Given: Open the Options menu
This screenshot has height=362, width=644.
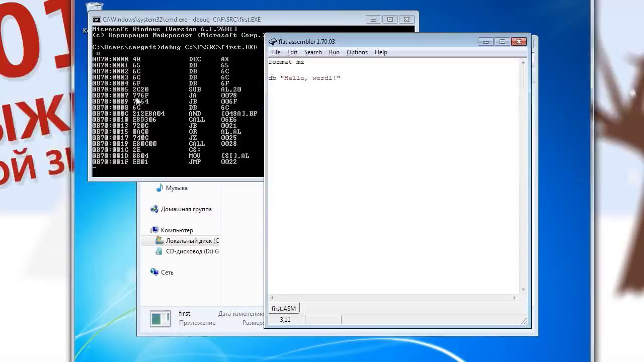Looking at the screenshot, I should (357, 52).
